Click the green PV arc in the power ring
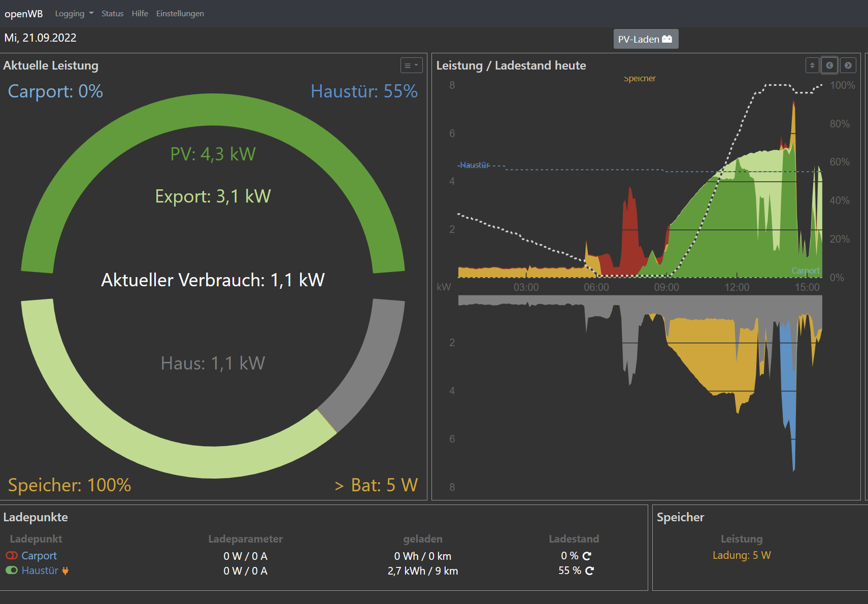868x604 pixels. tap(213, 109)
